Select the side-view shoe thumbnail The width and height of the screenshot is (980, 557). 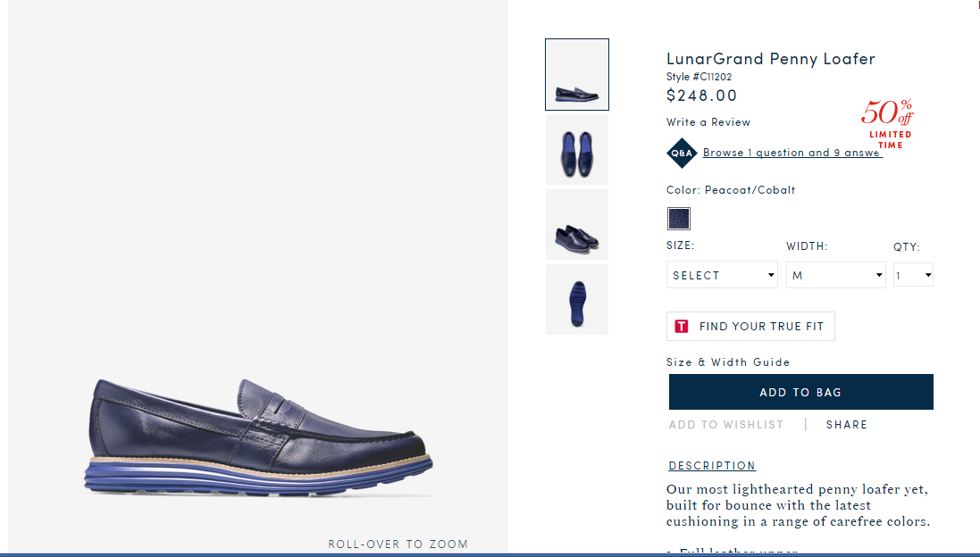(x=577, y=74)
